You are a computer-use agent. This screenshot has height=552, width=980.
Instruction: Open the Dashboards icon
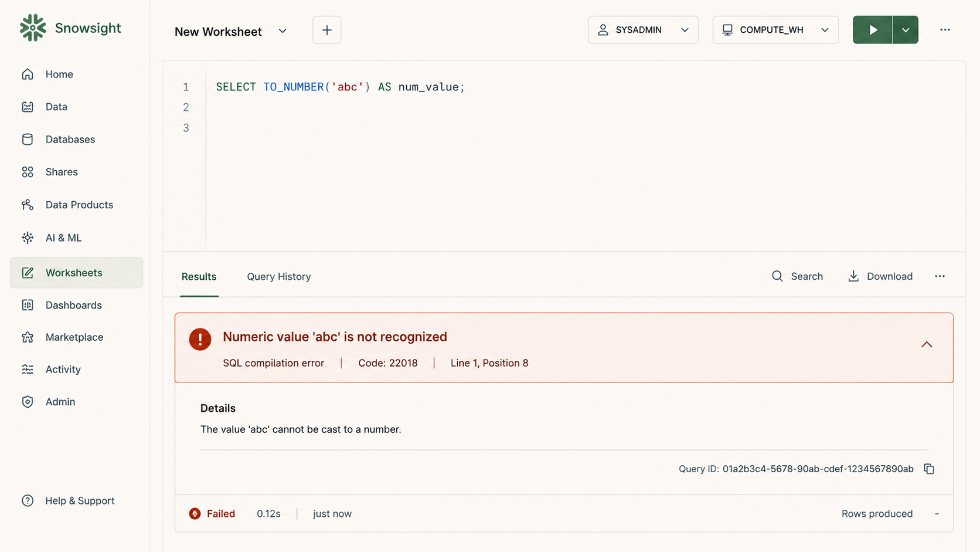[x=28, y=305]
